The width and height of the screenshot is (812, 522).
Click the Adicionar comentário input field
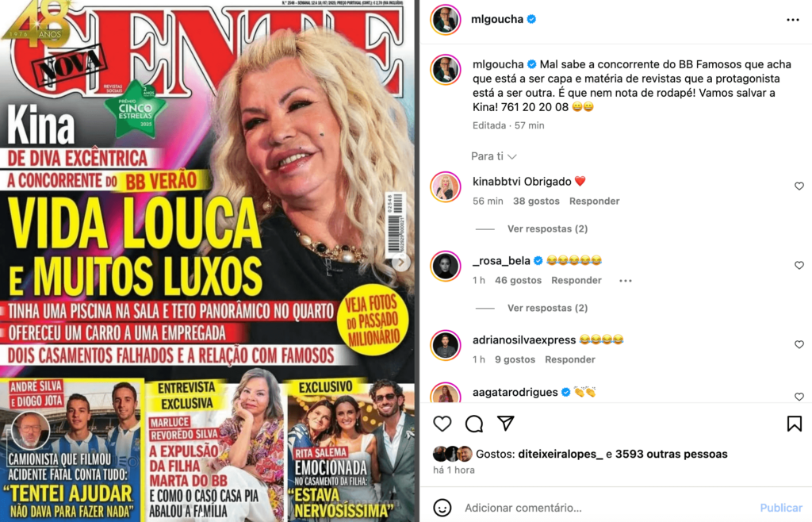click(606, 508)
